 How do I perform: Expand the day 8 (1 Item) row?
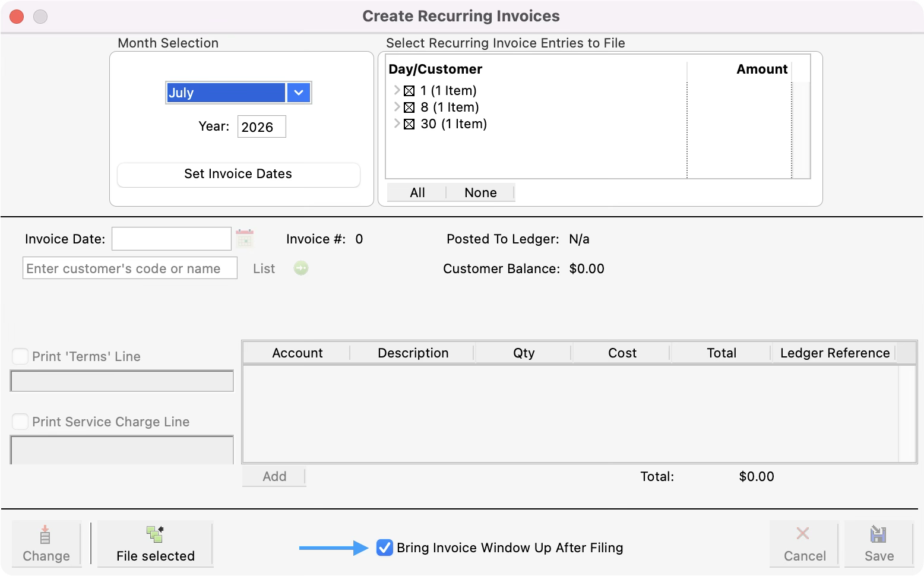(397, 107)
